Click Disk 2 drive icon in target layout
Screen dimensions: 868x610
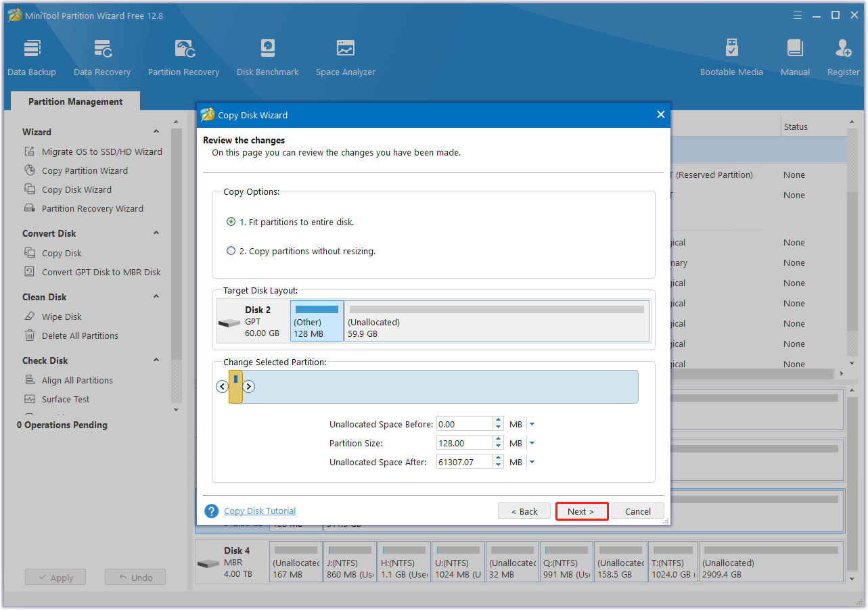(x=229, y=323)
